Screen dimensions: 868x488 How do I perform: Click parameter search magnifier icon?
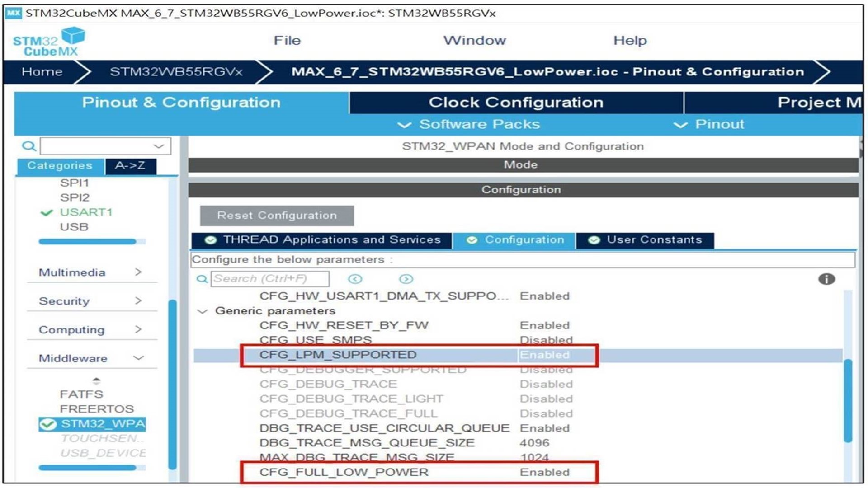coord(202,279)
